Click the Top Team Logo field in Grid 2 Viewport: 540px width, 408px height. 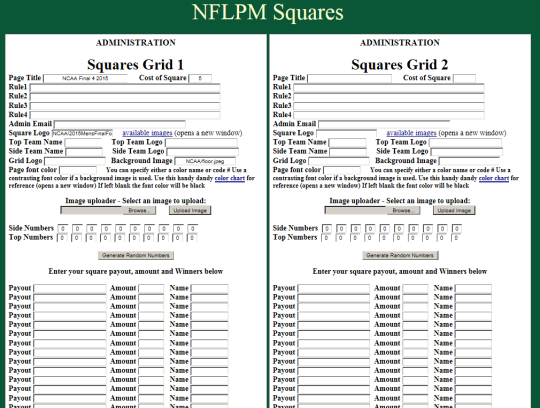click(x=466, y=143)
